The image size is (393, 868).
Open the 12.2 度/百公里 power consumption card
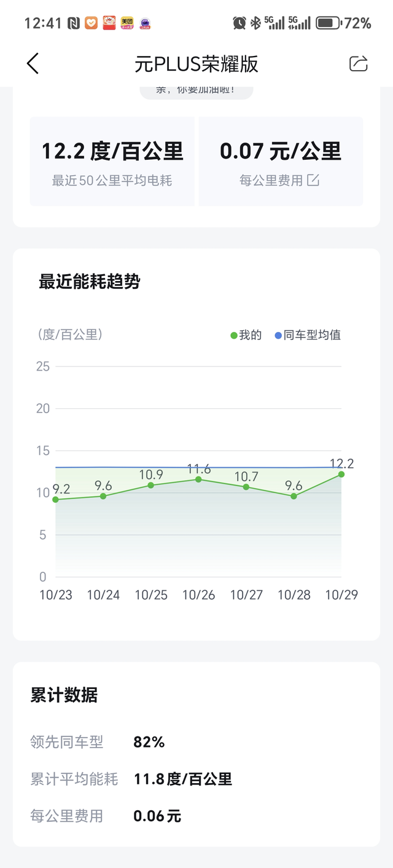112,161
